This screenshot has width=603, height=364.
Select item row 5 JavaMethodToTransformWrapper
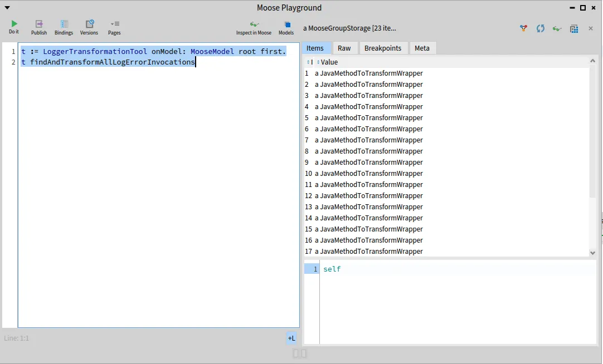[x=446, y=118]
